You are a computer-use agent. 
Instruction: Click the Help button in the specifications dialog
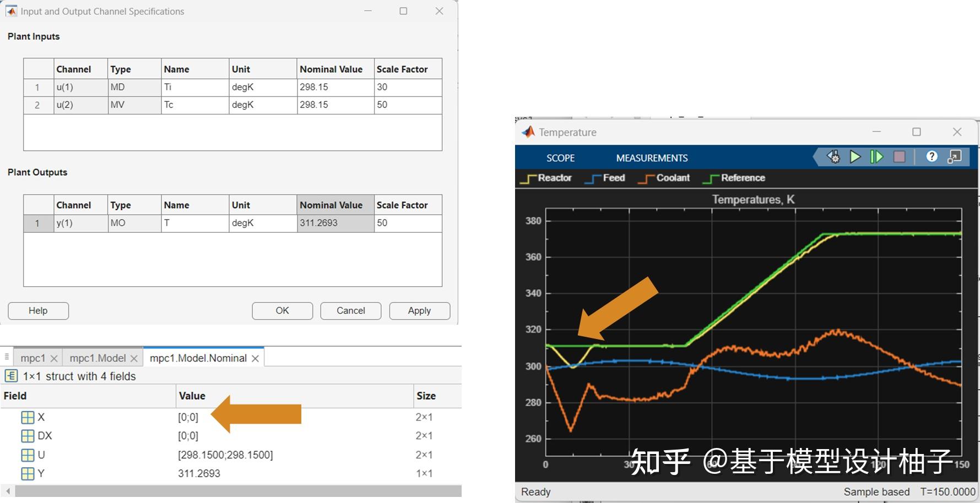point(37,310)
